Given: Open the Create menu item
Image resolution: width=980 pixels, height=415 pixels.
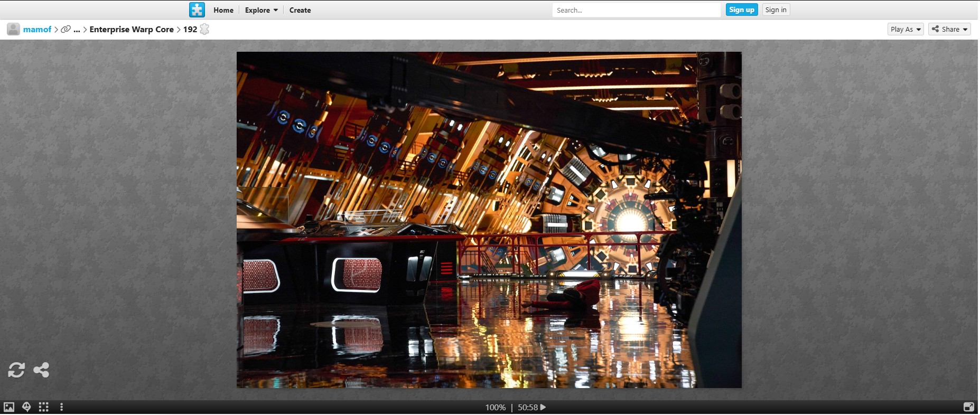Looking at the screenshot, I should [x=300, y=10].
